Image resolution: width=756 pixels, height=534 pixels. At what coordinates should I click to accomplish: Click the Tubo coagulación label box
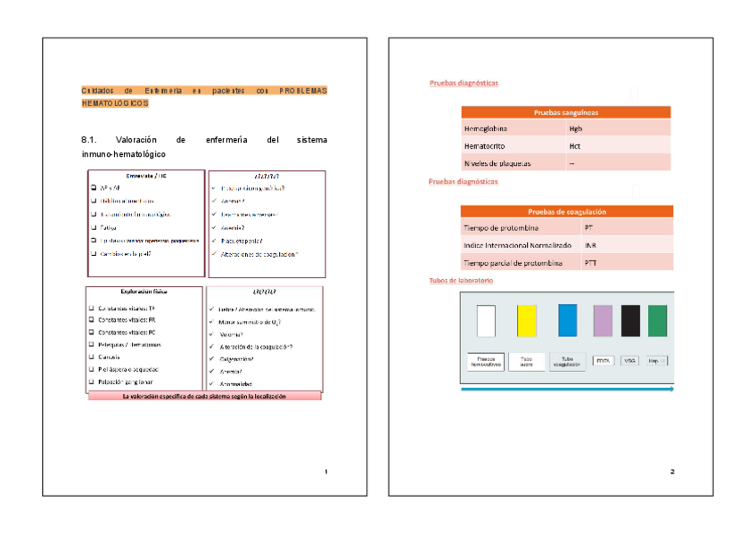click(x=567, y=363)
